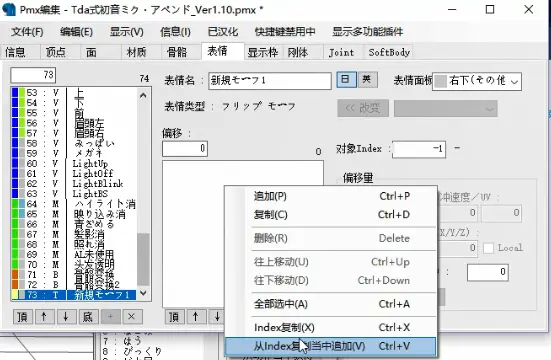
Task: Move morph to top with left 頂 button
Action: 23,317
